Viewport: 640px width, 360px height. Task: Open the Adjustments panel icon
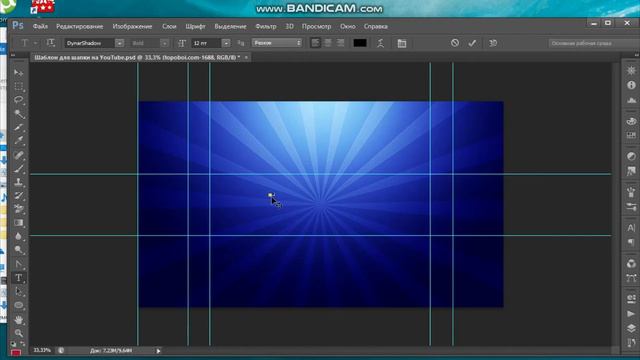point(631,156)
